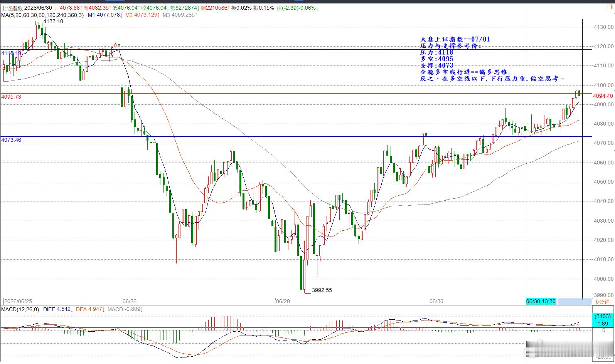
Task: Jump to the 06/26 date marker
Action: [129, 301]
